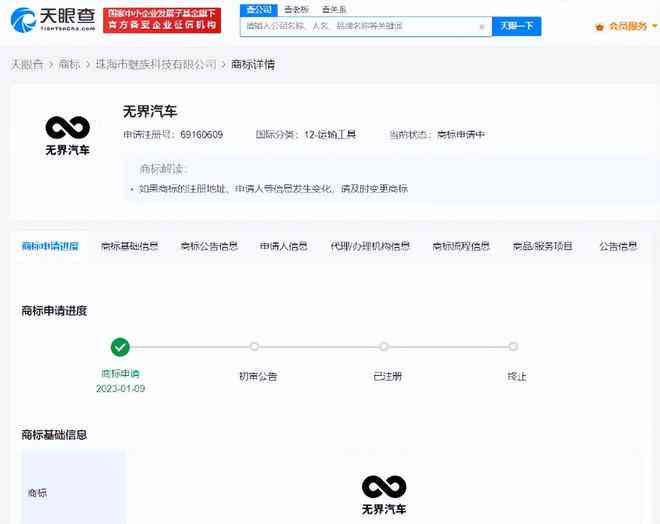
Task: Click the 天眼一下 search button
Action: pyautogui.click(x=516, y=26)
